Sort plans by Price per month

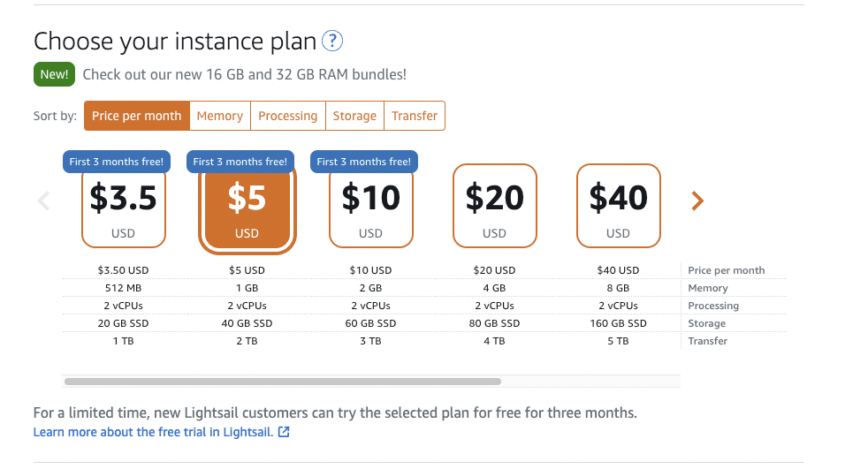(x=137, y=116)
